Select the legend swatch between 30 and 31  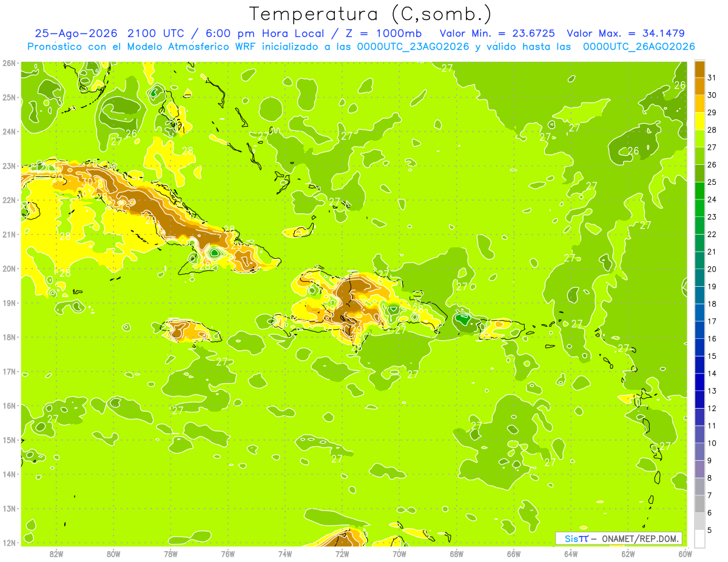click(700, 87)
